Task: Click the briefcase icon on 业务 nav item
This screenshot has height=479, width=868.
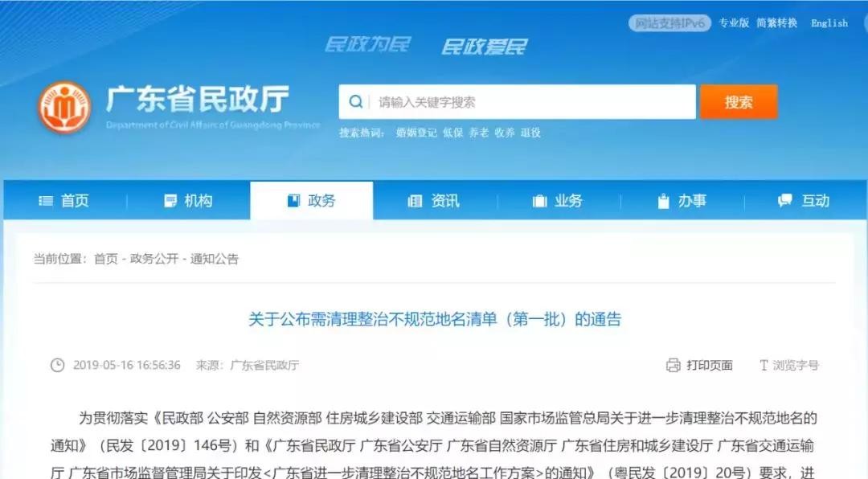Action: tap(539, 201)
